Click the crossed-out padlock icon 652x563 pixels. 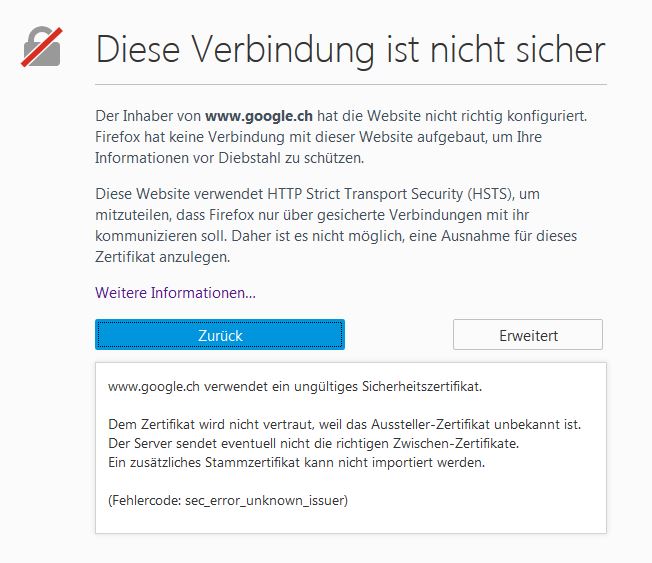(41, 47)
